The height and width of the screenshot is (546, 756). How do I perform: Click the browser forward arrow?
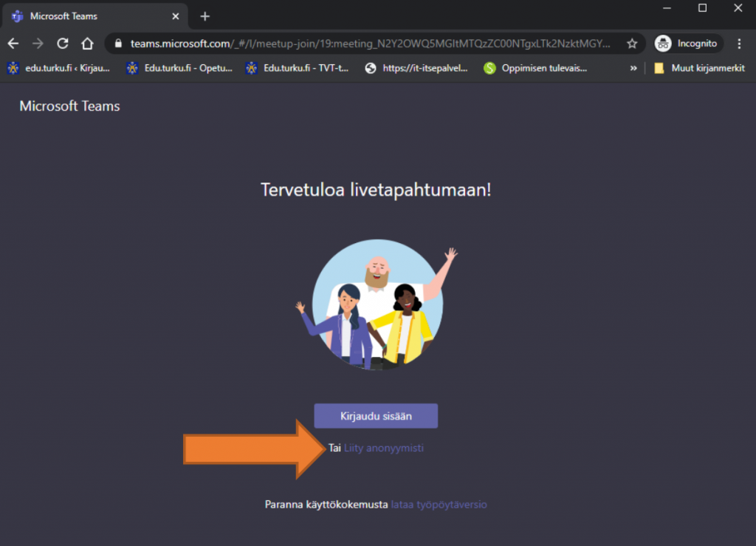(38, 44)
